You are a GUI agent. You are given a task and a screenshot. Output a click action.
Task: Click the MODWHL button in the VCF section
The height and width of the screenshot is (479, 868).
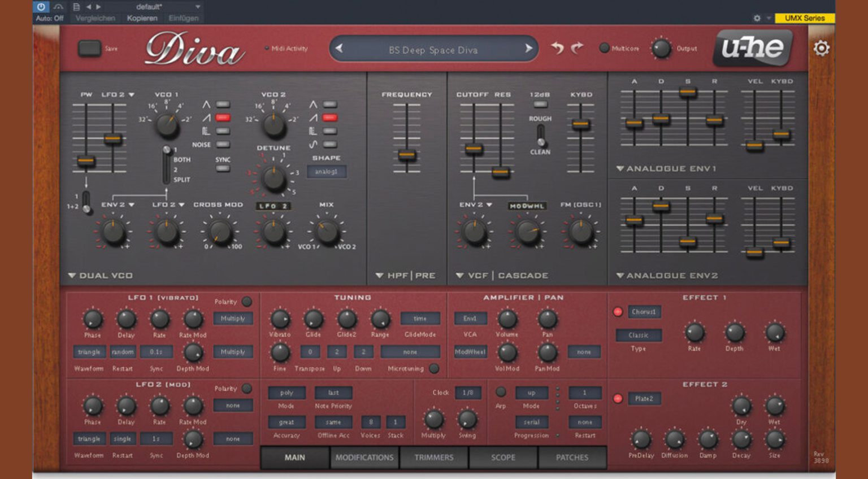528,206
